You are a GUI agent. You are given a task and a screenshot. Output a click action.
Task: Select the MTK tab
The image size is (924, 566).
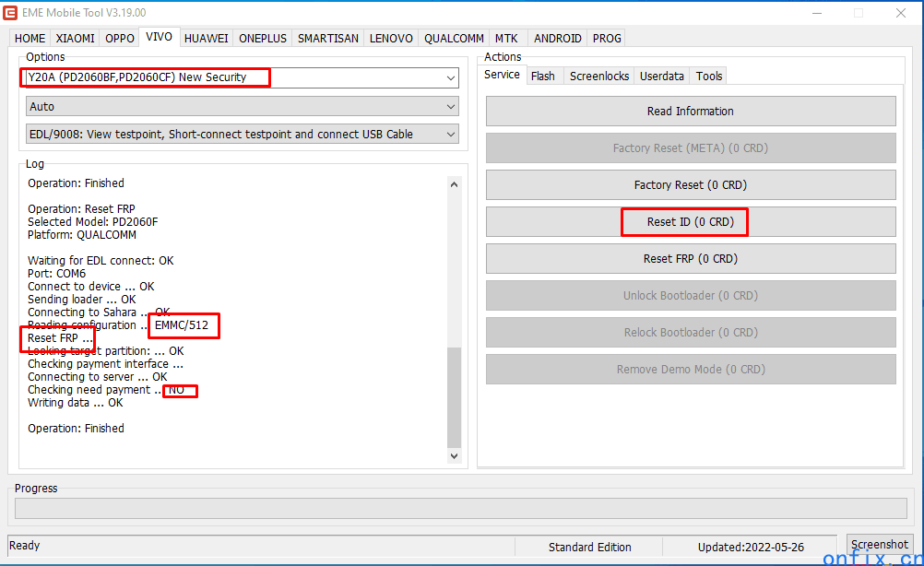[x=506, y=39]
